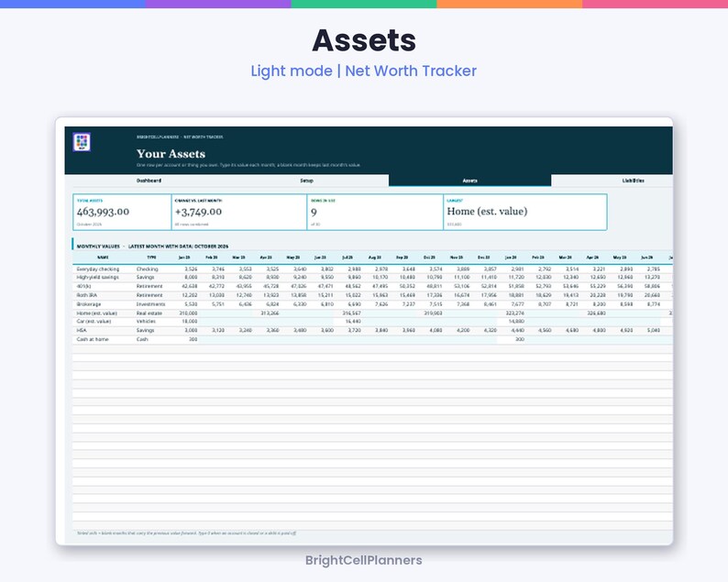This screenshot has width=728, height=582.
Task: Select the Savings type in High-yield savings row
Action: coord(145,277)
